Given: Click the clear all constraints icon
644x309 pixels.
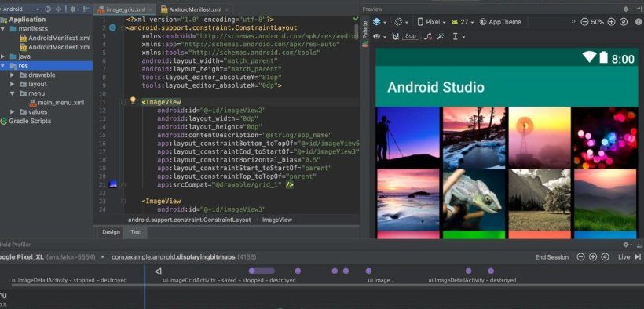Looking at the screenshot, I should (x=428, y=37).
